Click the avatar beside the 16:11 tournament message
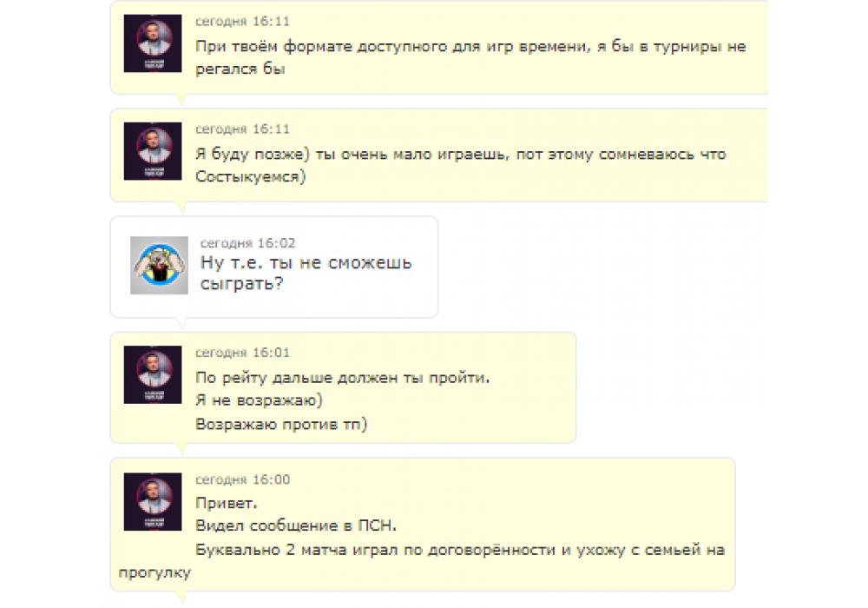The height and width of the screenshot is (608, 868). [x=153, y=43]
